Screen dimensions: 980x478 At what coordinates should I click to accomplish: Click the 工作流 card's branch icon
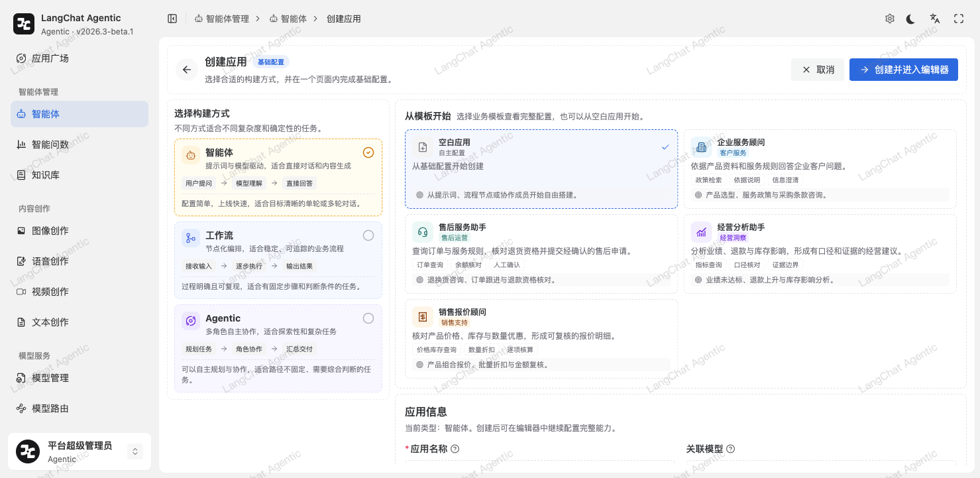(191, 238)
